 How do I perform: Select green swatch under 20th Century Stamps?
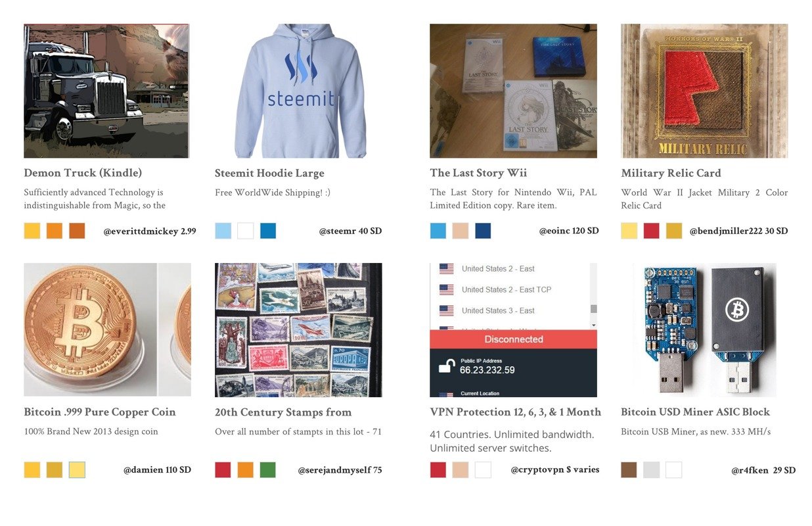[x=267, y=469]
